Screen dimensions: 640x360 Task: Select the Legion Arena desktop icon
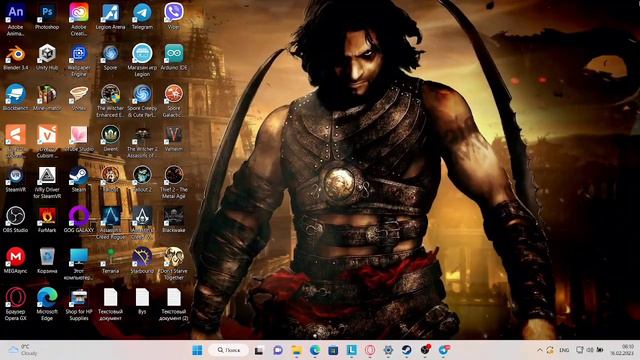(110, 16)
